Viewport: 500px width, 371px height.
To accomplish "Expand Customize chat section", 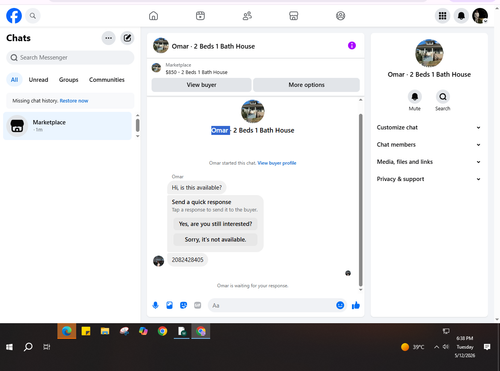I will pyautogui.click(x=429, y=128).
